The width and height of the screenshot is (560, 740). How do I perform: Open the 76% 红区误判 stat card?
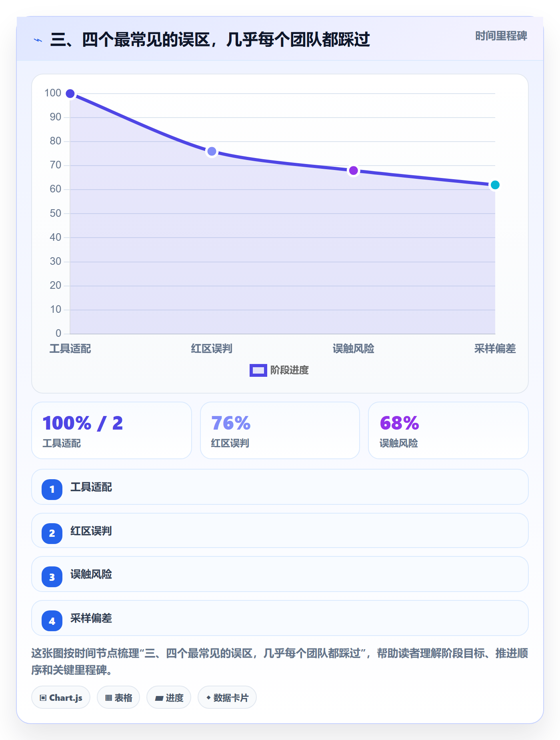(280, 430)
